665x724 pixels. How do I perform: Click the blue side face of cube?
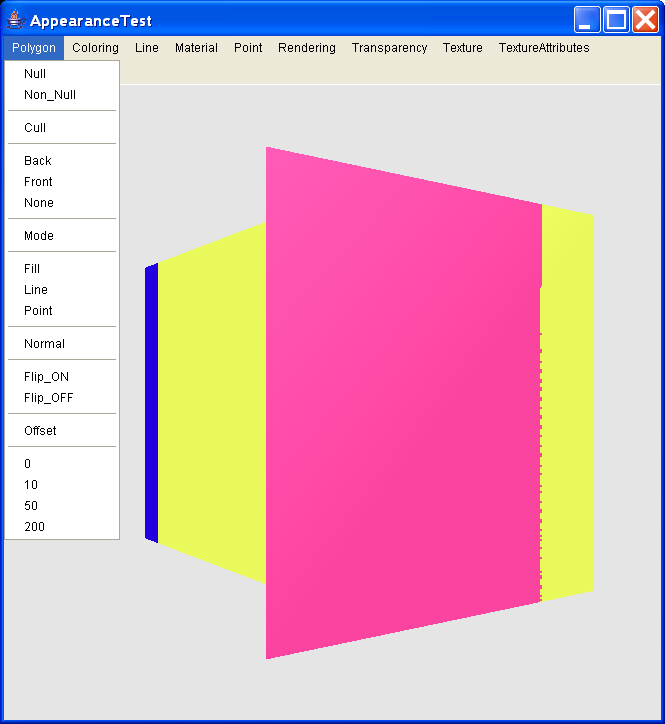[x=151, y=403]
